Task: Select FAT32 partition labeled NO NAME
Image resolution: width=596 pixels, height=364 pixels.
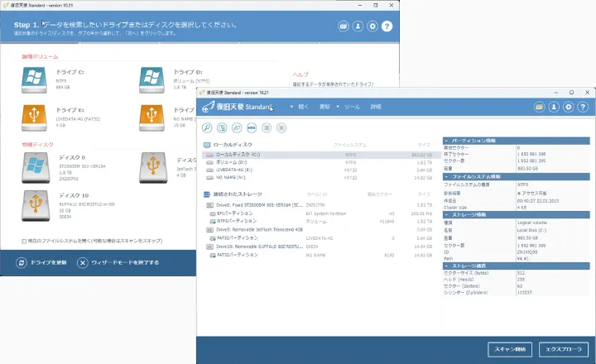Action: point(321,255)
